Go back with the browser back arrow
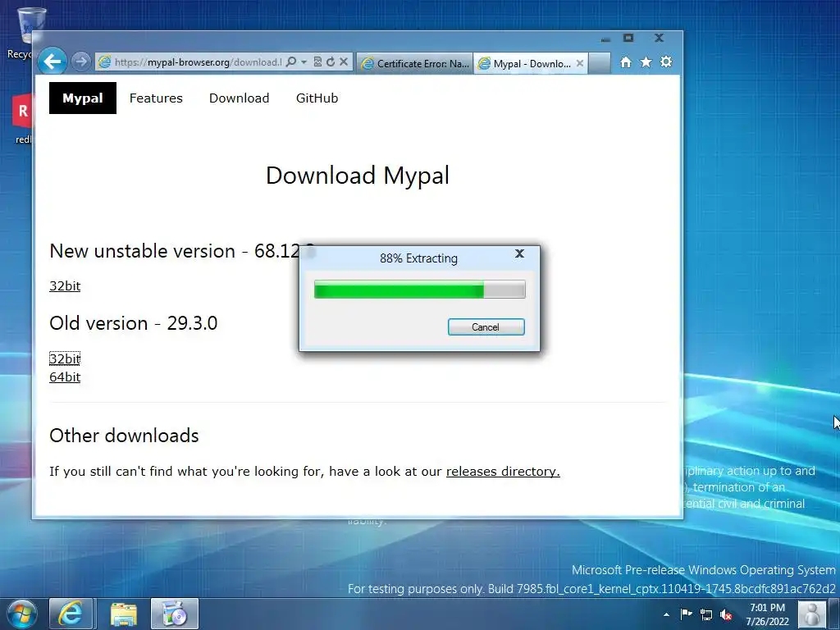The image size is (840, 630). [52, 62]
